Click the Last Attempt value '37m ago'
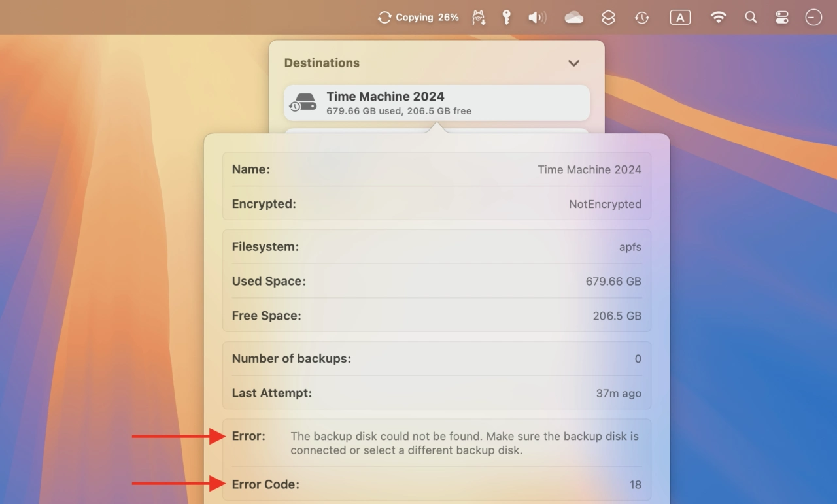Viewport: 837px width, 504px height. 619,394
